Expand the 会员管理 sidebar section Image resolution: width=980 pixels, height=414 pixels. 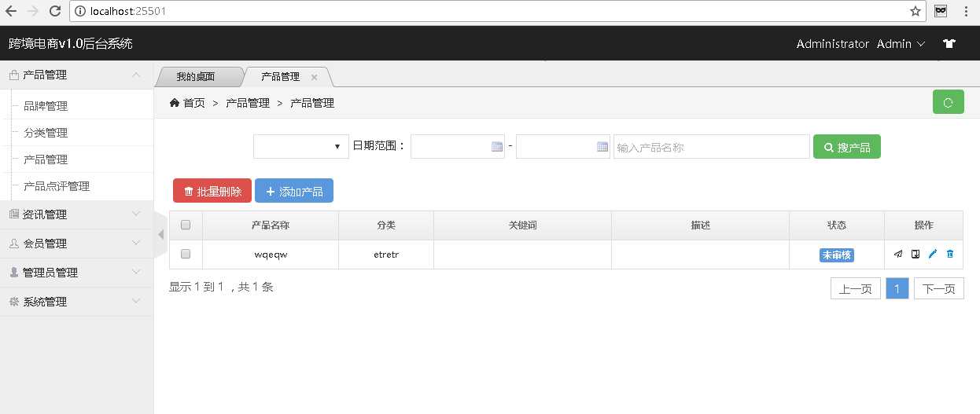[76, 243]
